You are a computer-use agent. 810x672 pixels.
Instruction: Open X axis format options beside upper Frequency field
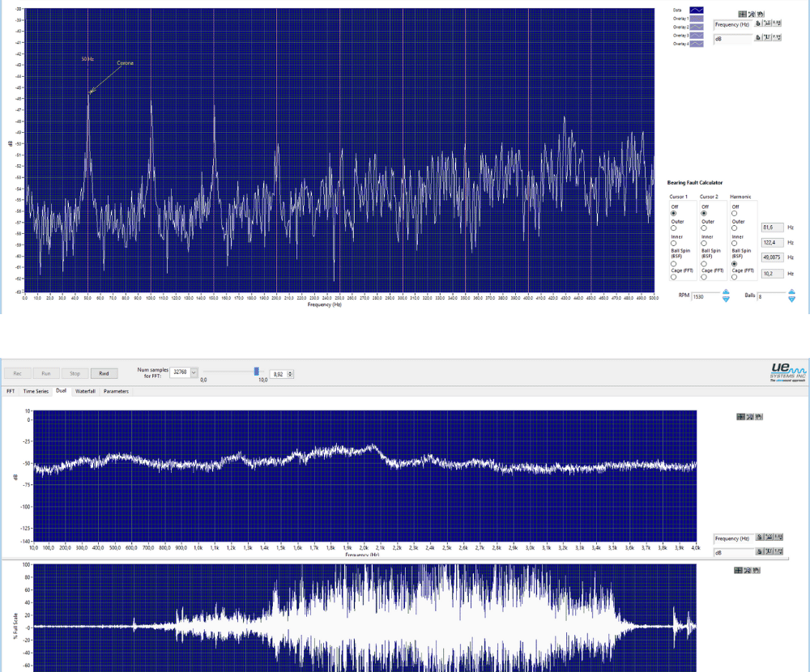point(777,23)
